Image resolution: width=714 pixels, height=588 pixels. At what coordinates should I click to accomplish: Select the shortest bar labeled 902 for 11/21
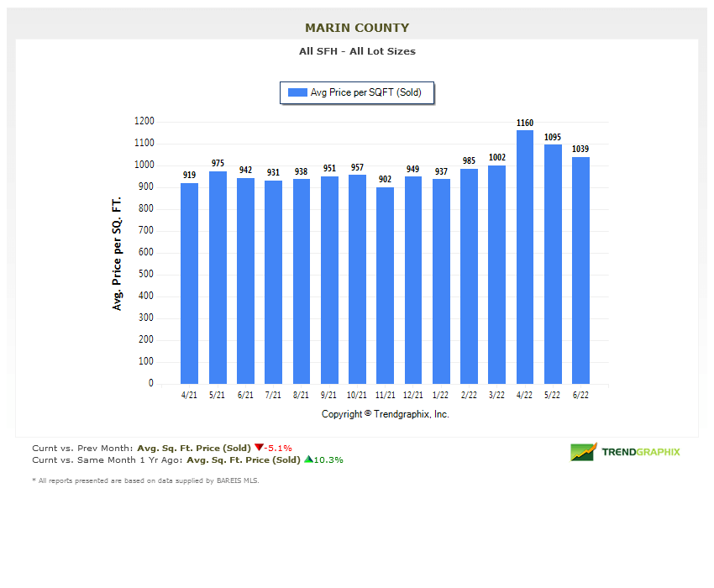[385, 281]
